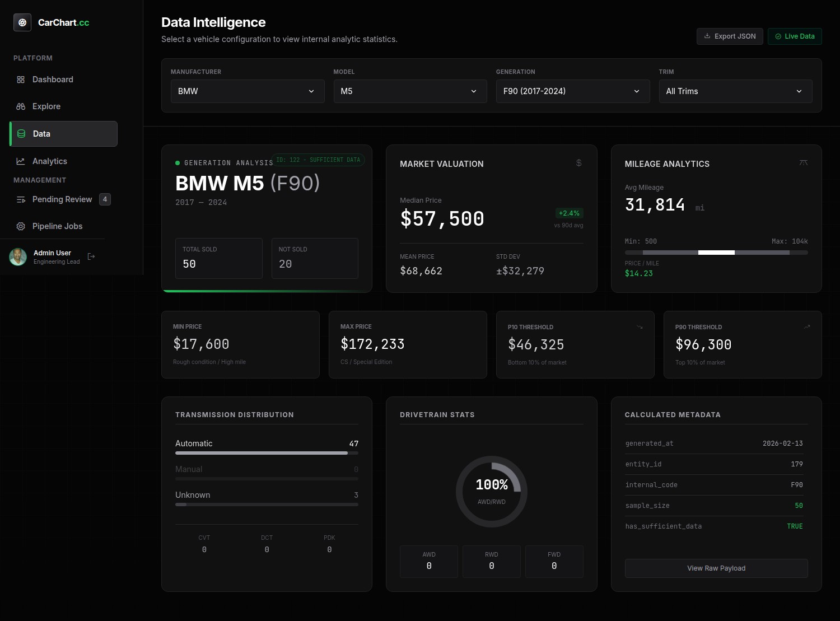This screenshot has width=840, height=621.
Task: Select the Analytics chart icon
Action: point(21,161)
